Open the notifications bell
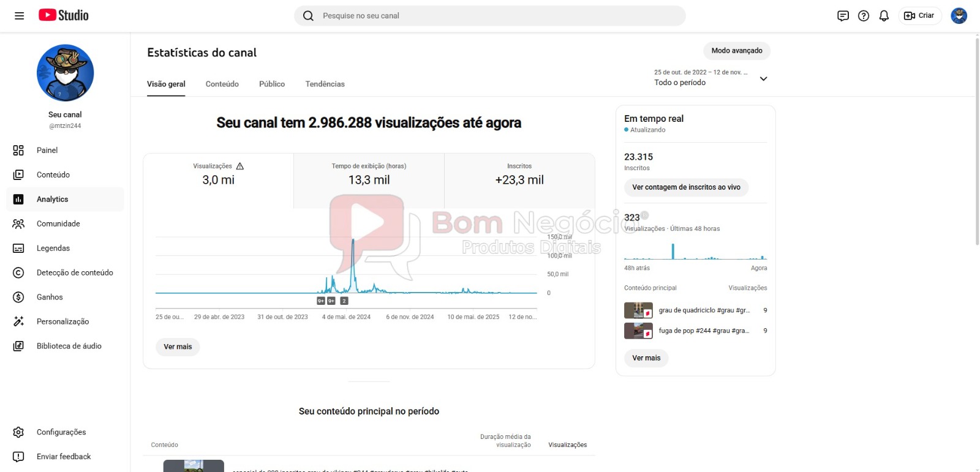 point(884,16)
